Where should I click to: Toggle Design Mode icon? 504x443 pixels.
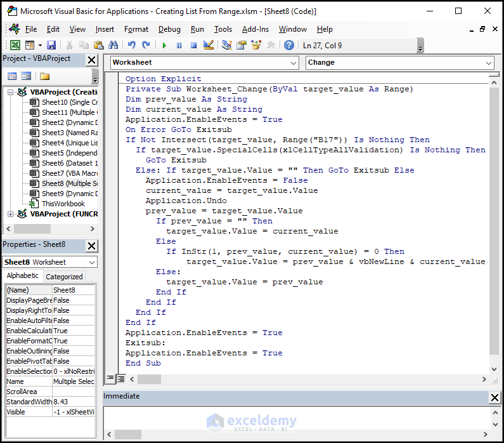[210, 45]
